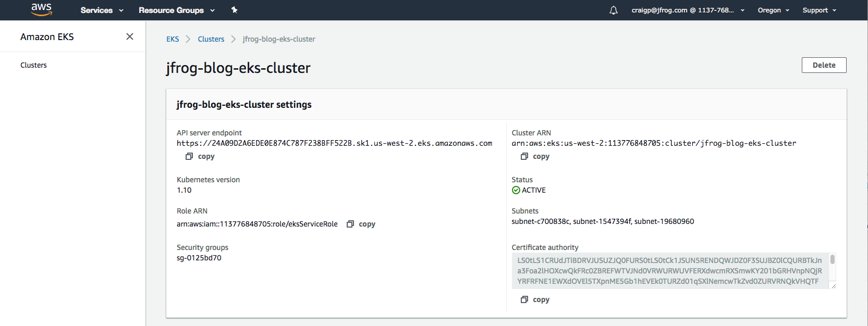Click the ACTIVE status text
This screenshot has width=868, height=326.
coord(534,190)
